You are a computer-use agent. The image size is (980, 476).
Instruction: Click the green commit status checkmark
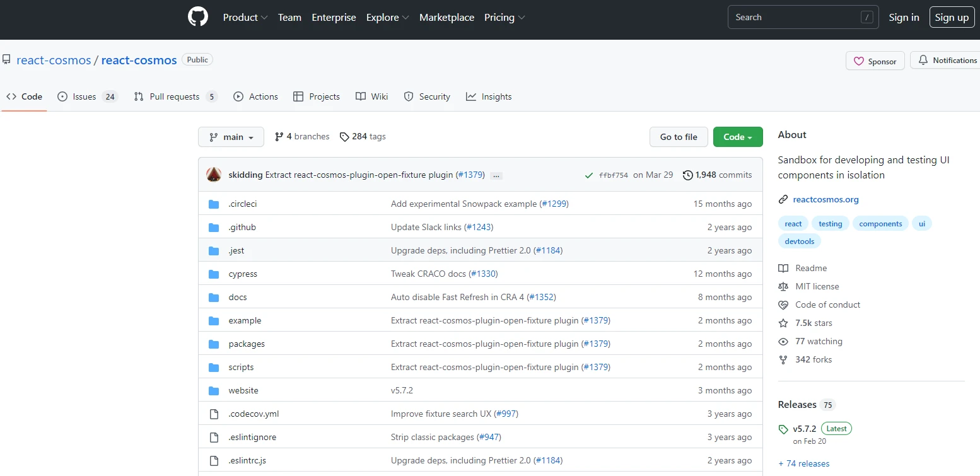tap(589, 175)
